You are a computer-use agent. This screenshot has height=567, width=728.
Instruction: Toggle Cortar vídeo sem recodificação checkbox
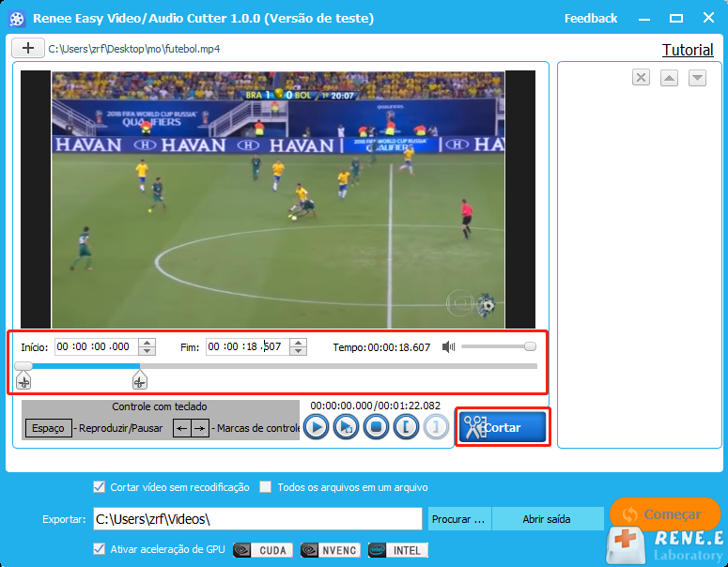[x=99, y=486]
